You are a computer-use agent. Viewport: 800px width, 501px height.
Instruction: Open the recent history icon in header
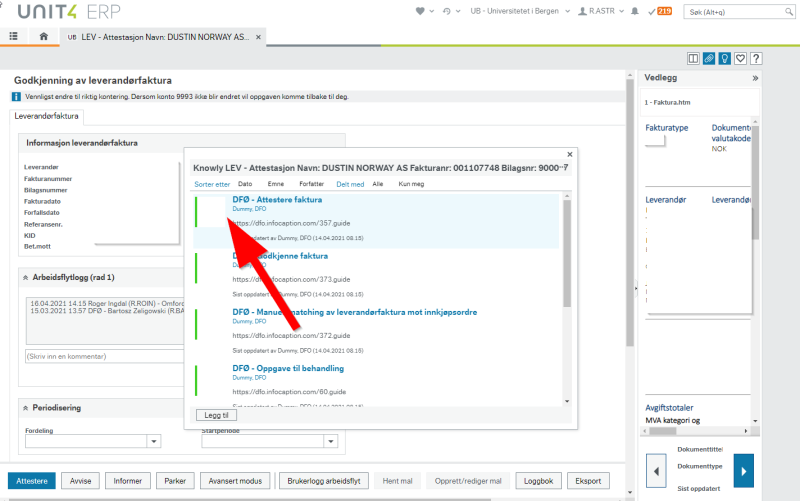(446, 11)
